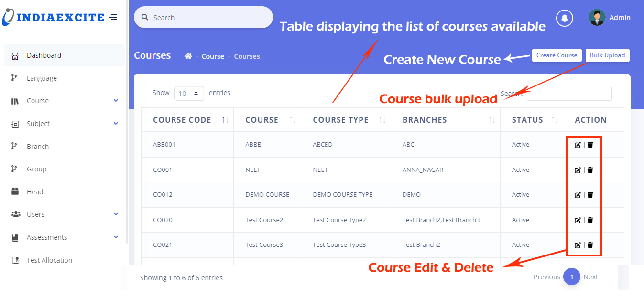644x297 pixels.
Task: Open the entries-per-page dropdown
Action: click(189, 94)
